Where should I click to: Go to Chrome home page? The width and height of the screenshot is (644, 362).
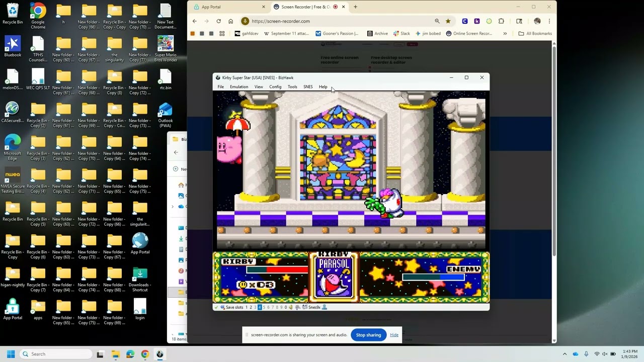(x=230, y=21)
